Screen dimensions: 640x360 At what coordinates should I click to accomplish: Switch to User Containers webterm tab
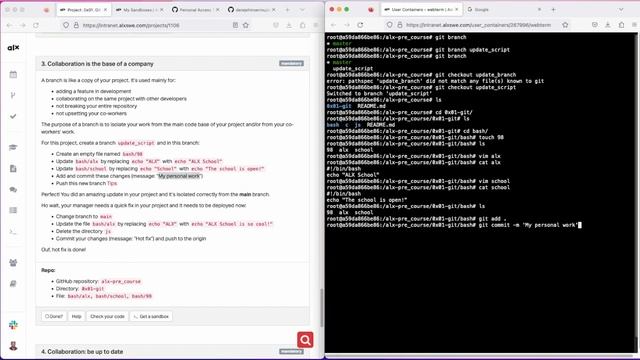[421, 9]
